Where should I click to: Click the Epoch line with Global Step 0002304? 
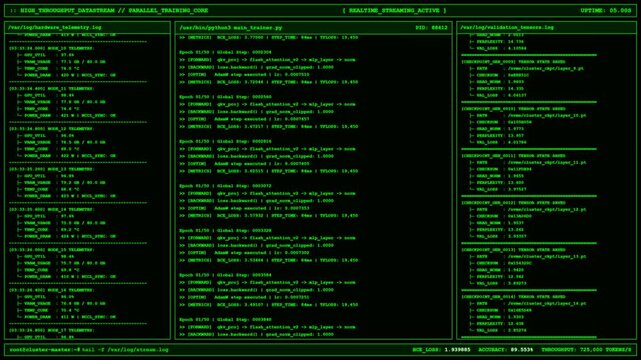(x=225, y=52)
